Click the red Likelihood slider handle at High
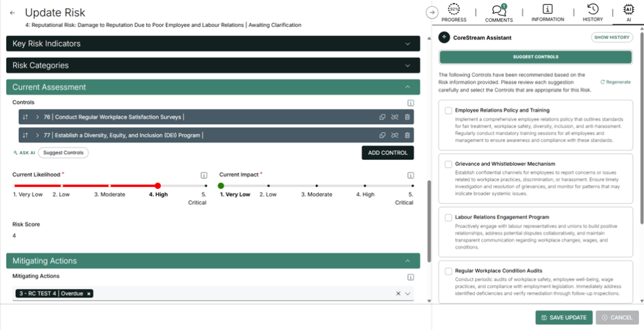Image resolution: width=644 pixels, height=330 pixels. pyautogui.click(x=158, y=186)
